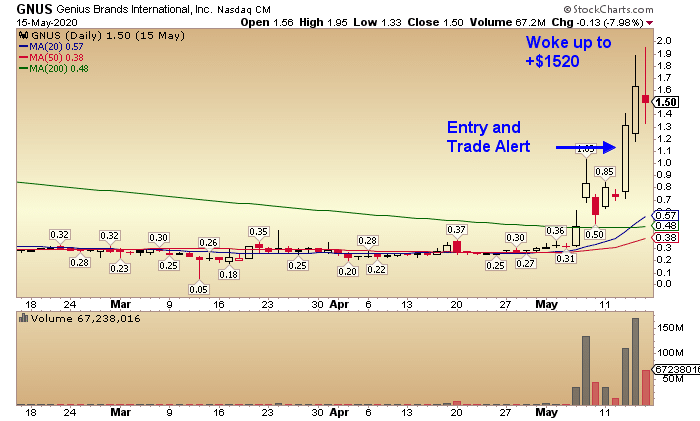Viewport: 700px width, 421px height.
Task: Click the 0.27 low price label
Action: pos(525,263)
